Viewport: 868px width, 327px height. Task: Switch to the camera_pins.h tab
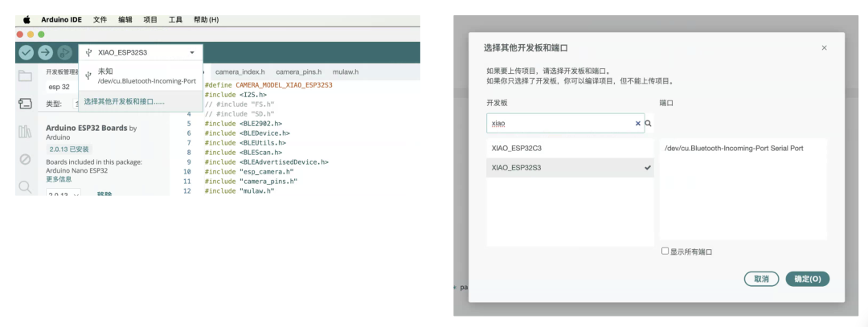coord(299,72)
